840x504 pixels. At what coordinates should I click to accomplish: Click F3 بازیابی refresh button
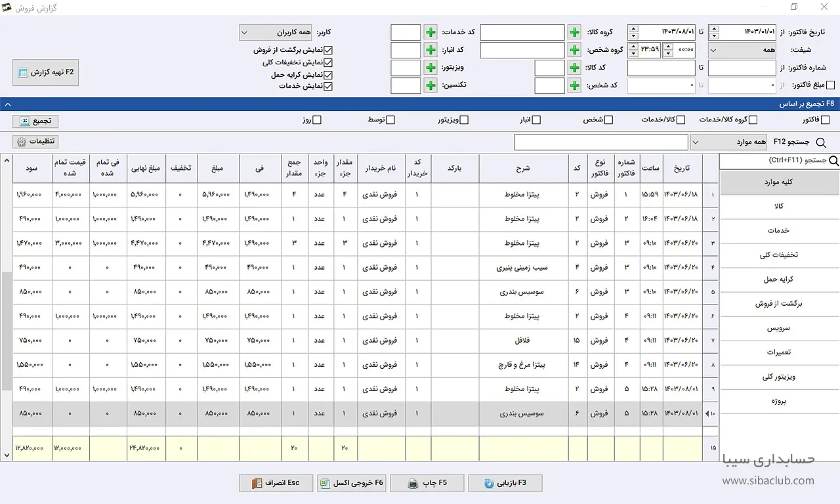(505, 483)
